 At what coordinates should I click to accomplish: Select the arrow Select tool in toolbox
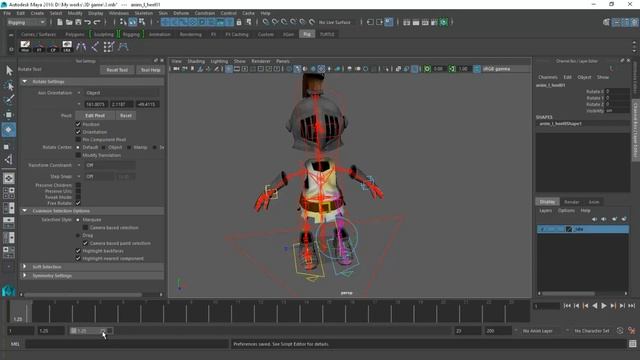9,71
